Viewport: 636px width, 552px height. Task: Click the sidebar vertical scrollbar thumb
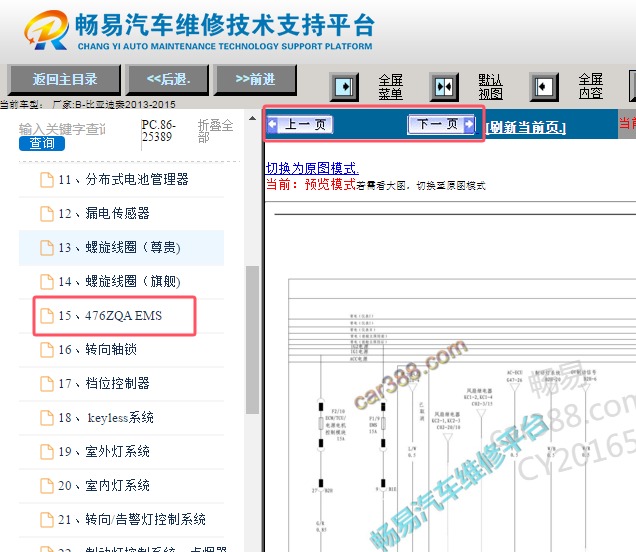[252, 340]
